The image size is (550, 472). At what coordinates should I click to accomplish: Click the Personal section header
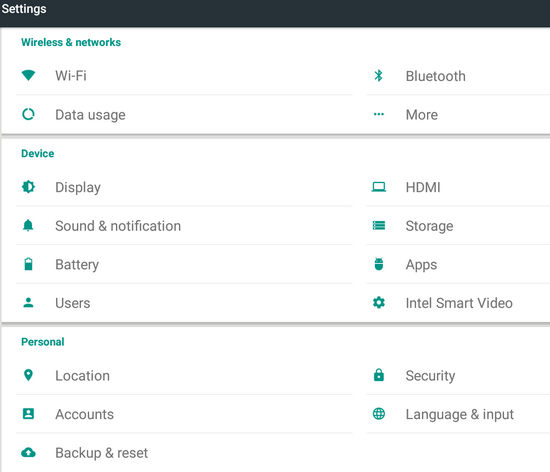(42, 342)
